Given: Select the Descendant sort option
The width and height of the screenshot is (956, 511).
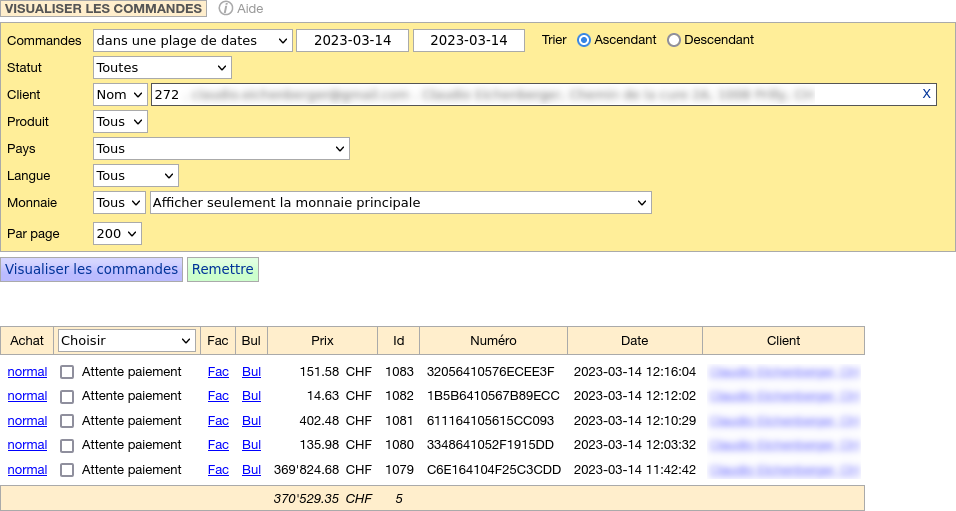Looking at the screenshot, I should pyautogui.click(x=674, y=40).
